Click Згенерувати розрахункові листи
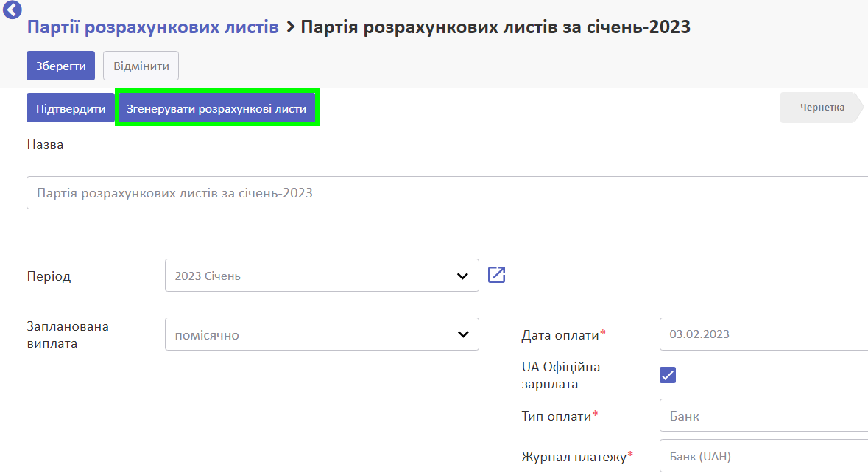 pos(216,108)
